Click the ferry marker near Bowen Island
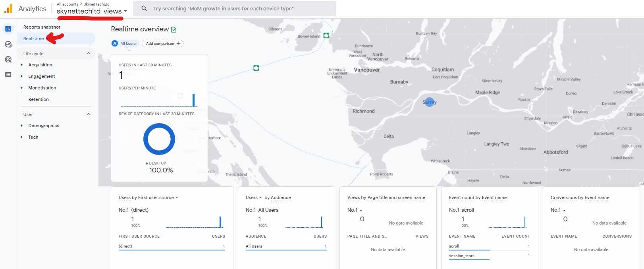Viewport: 644px width, 269px height. (326, 35)
